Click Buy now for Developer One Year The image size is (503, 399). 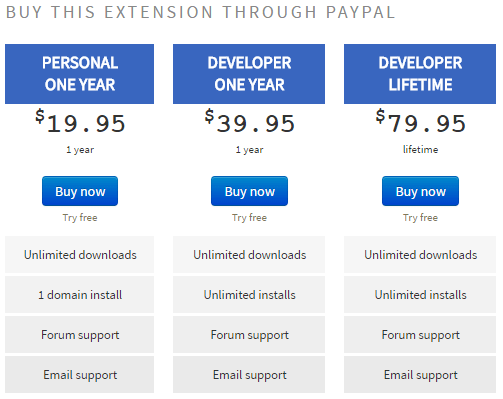tap(249, 191)
